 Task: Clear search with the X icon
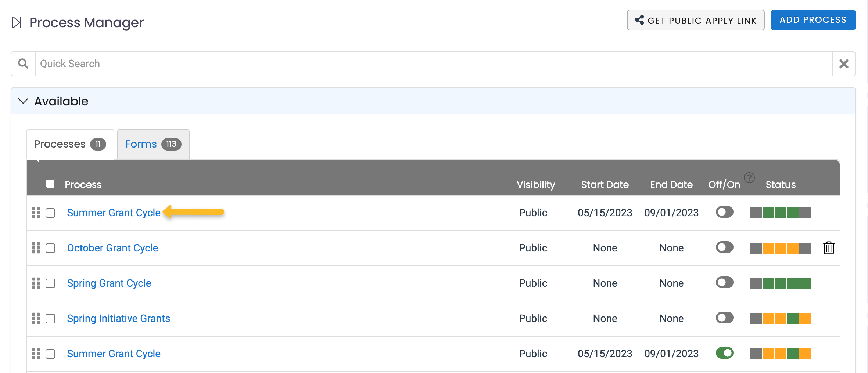pos(843,64)
